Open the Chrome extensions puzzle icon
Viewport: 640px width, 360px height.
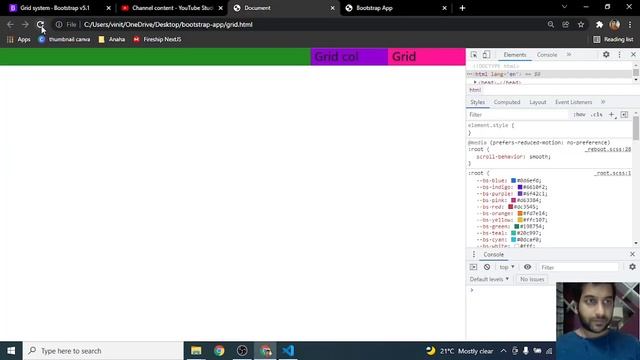coord(599,24)
